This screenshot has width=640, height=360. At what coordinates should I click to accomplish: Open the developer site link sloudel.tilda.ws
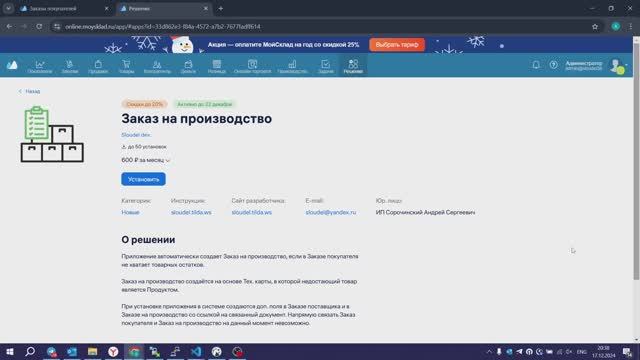tap(251, 212)
